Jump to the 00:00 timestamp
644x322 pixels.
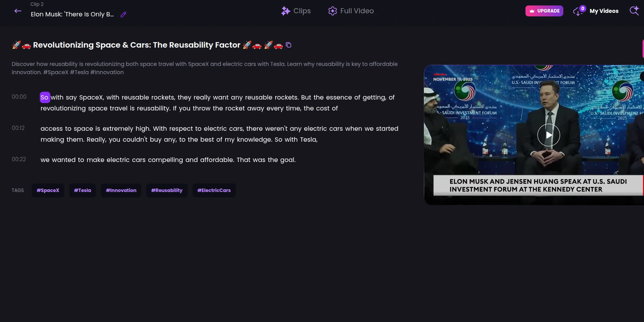(x=19, y=97)
